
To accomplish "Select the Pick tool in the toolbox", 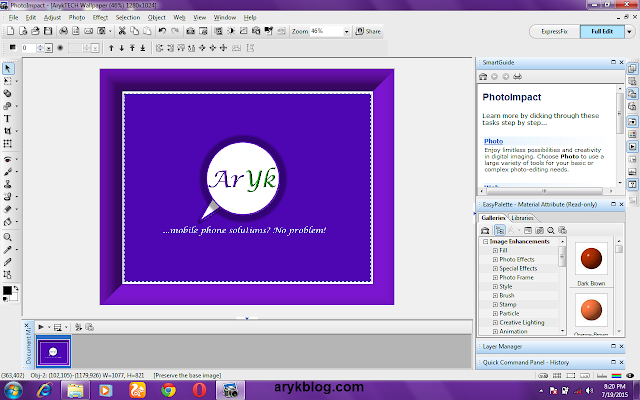I will click(x=8, y=68).
